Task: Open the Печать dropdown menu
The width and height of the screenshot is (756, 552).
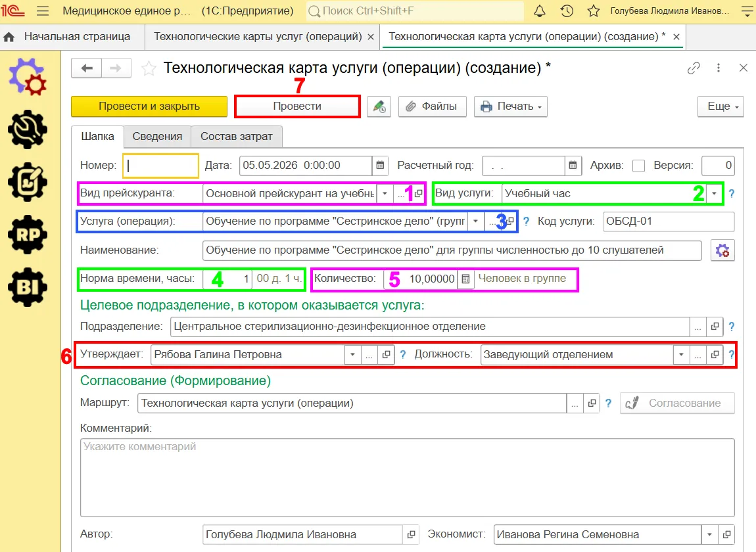Action: [x=511, y=106]
